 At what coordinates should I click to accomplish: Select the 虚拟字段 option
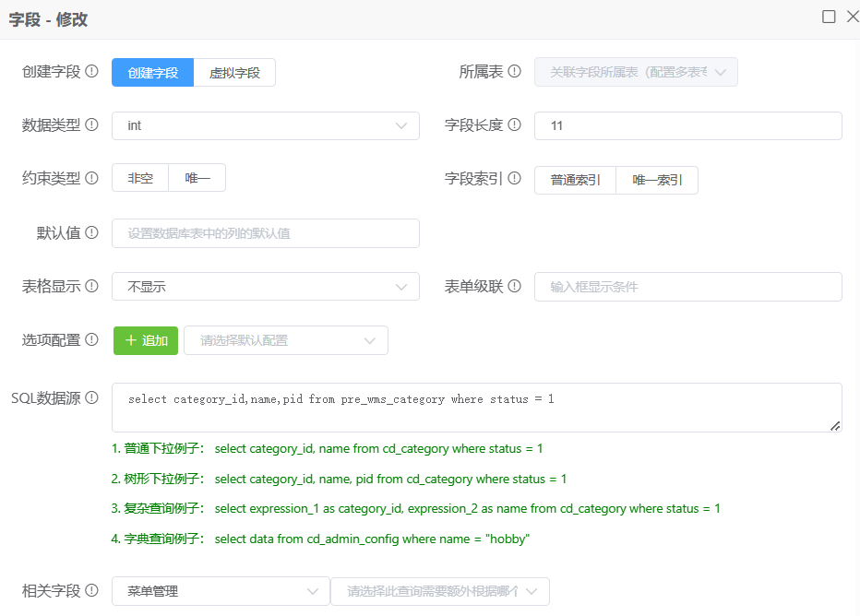click(234, 73)
